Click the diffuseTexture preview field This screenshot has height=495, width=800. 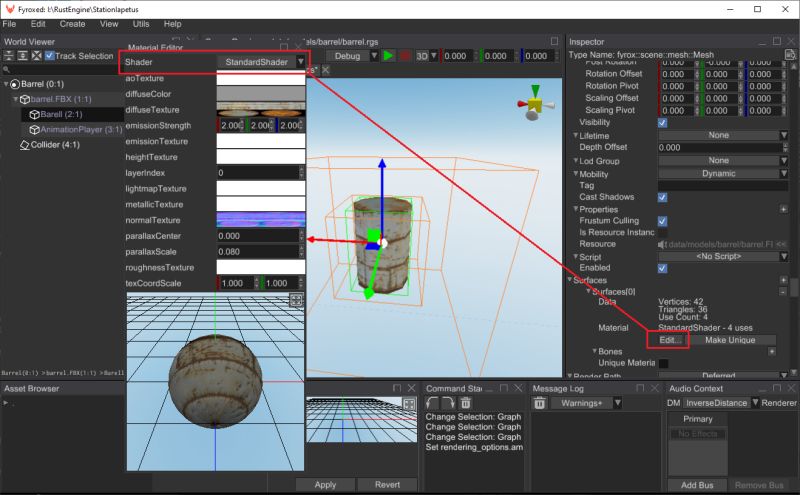[261, 109]
